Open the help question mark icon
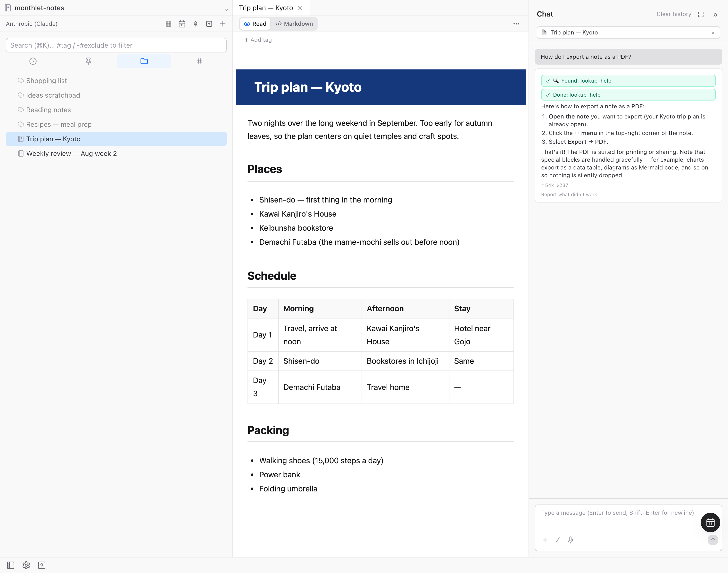Image resolution: width=728 pixels, height=573 pixels. click(41, 565)
